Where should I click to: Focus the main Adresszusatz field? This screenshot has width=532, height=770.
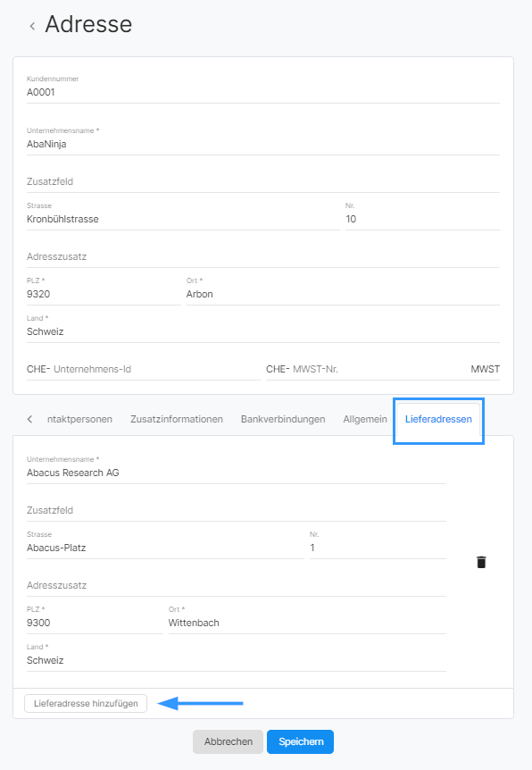coord(263,256)
